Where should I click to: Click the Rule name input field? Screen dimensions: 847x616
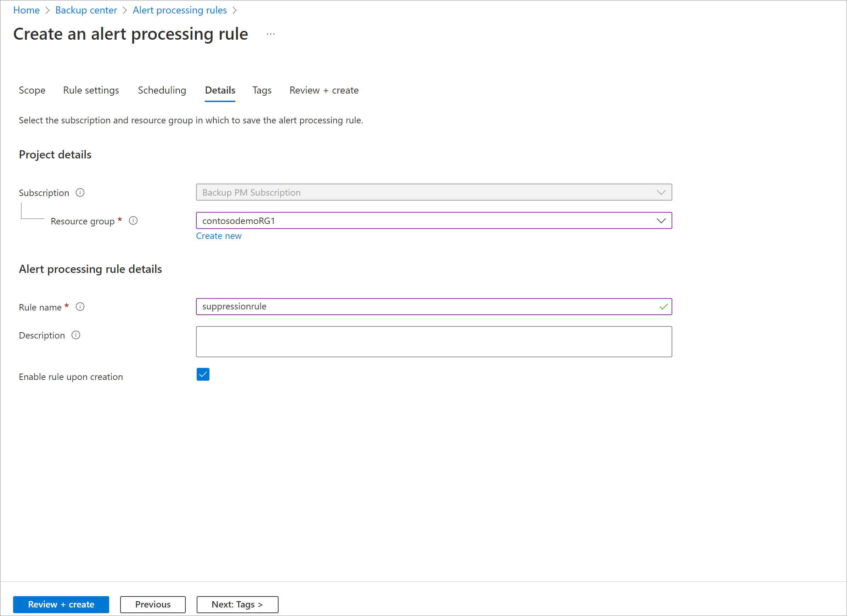434,306
